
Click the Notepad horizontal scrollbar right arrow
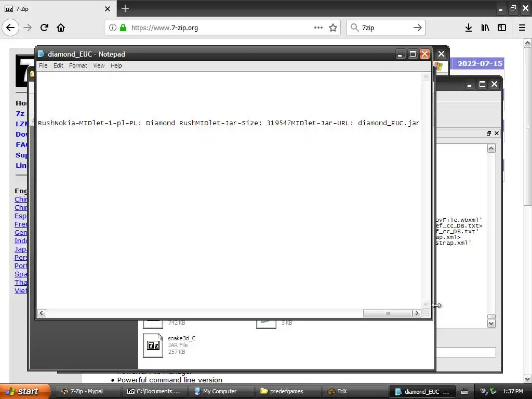point(417,313)
